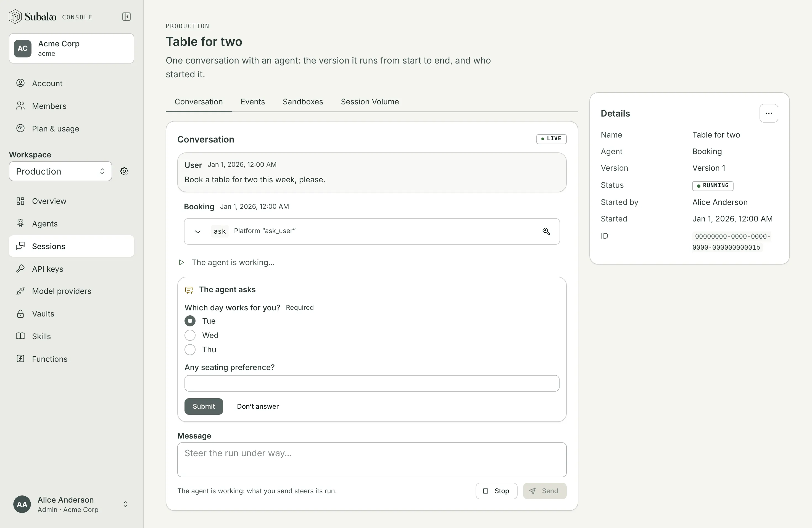This screenshot has width=812, height=528.
Task: Collapse the sidebar with the panel icon
Action: coord(126,16)
